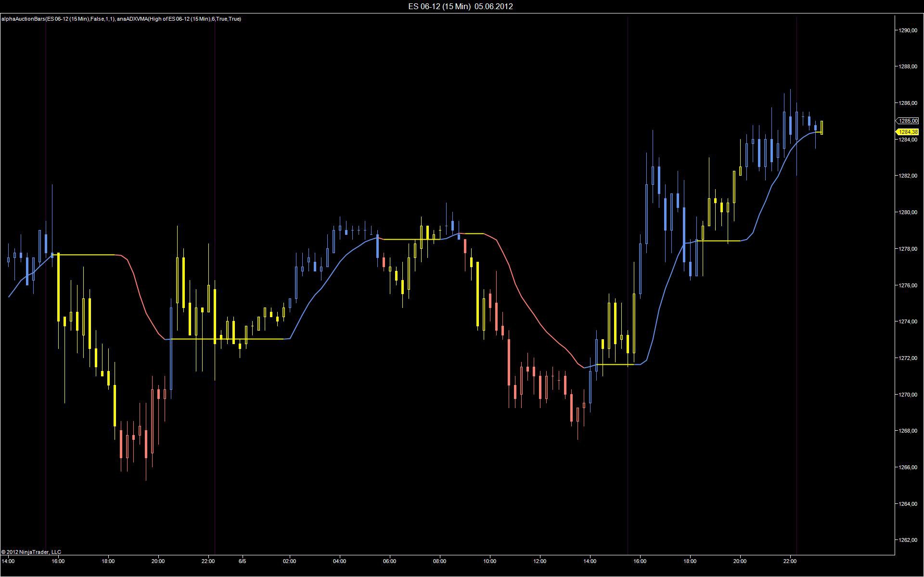Click the 06:00 time axis label

390,561
